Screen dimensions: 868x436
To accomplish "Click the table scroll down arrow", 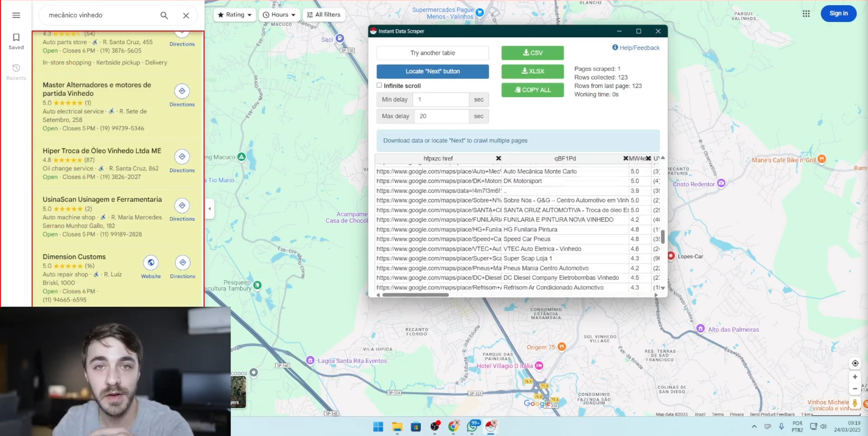I will 663,288.
